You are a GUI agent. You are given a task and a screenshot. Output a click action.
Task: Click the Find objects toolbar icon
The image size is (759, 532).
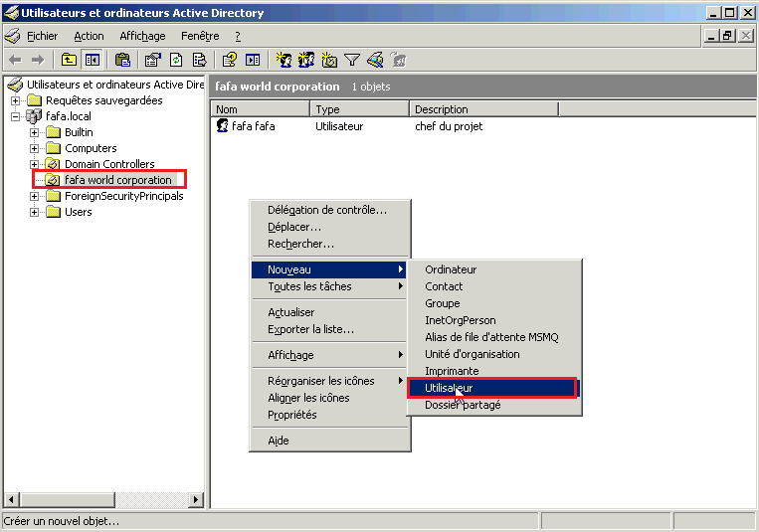[x=375, y=60]
